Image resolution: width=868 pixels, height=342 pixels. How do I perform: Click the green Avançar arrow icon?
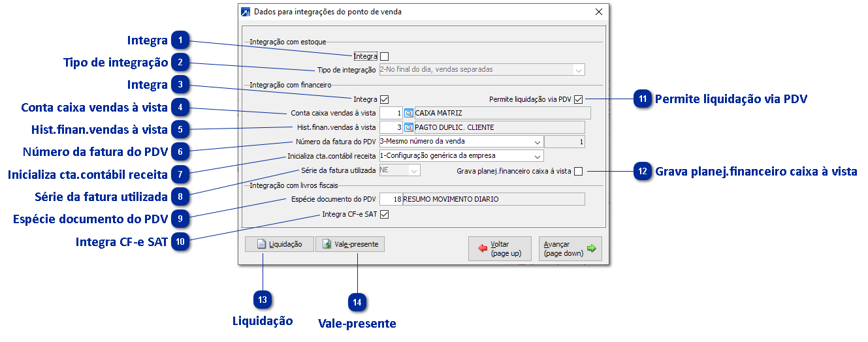591,249
